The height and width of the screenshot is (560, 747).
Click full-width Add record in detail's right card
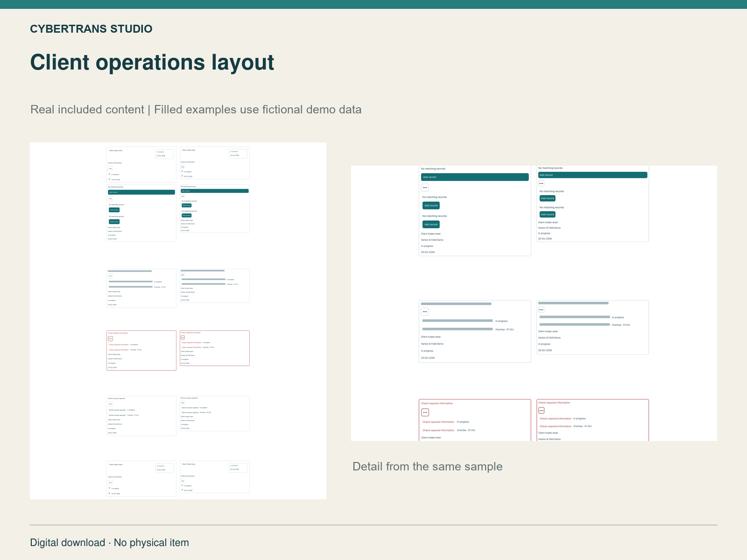tap(592, 175)
